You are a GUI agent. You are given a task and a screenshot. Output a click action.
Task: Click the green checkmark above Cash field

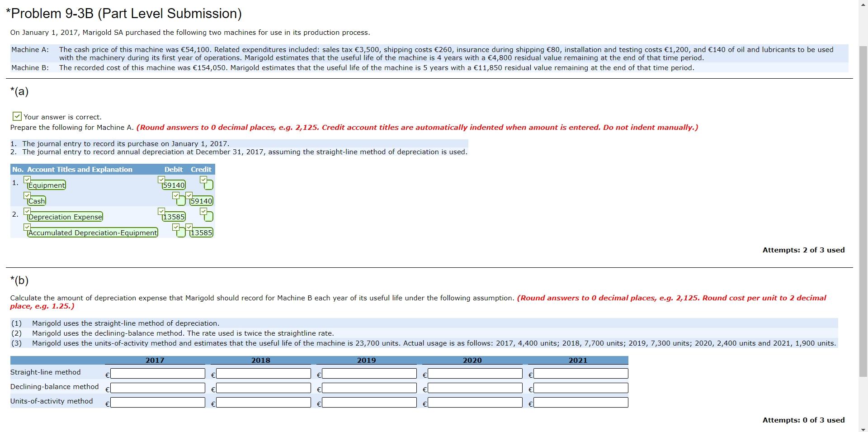point(27,195)
